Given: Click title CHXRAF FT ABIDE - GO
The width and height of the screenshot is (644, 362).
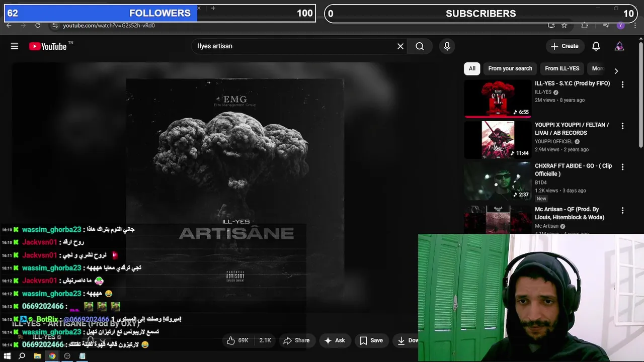Looking at the screenshot, I should (574, 170).
